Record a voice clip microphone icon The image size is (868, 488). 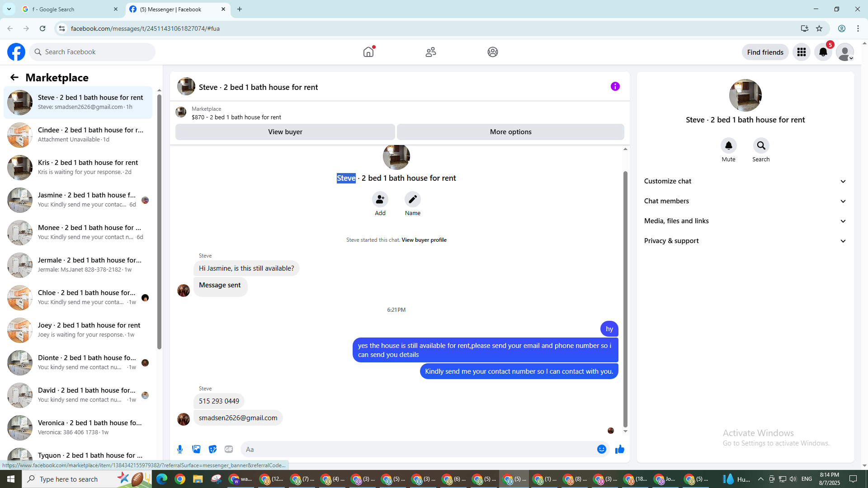180,449
